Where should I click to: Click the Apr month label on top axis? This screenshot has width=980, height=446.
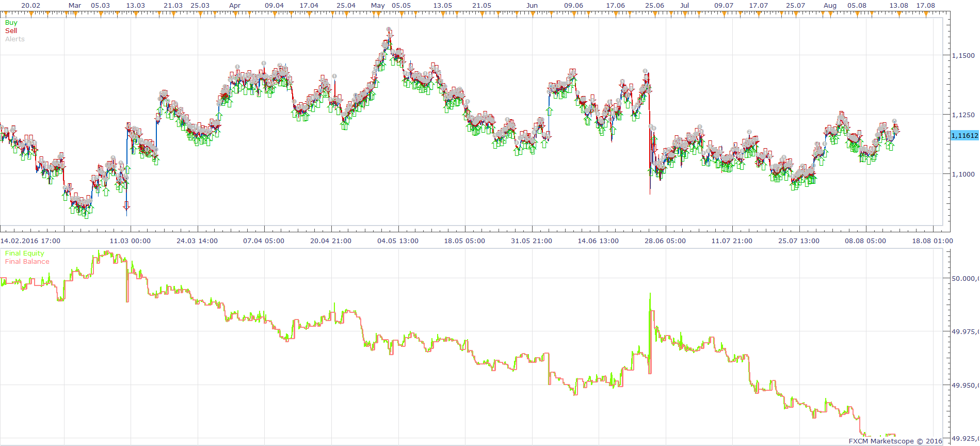tap(235, 6)
